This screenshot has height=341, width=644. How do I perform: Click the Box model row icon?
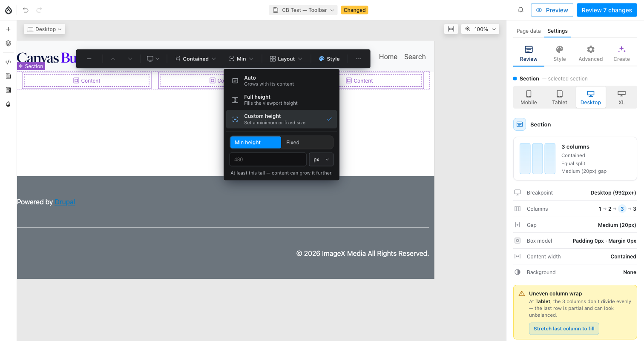pyautogui.click(x=517, y=241)
